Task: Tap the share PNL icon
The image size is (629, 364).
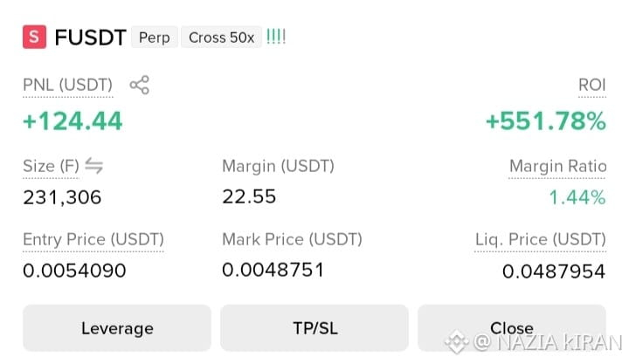Action: click(139, 85)
